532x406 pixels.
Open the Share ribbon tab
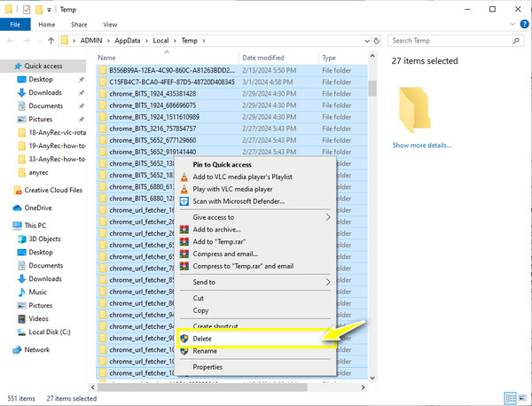coord(79,25)
